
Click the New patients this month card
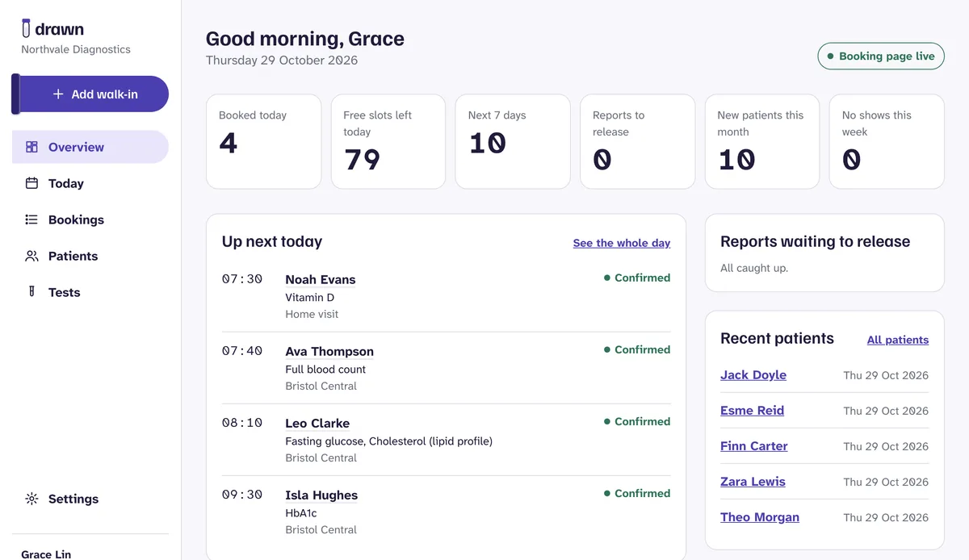coord(762,142)
